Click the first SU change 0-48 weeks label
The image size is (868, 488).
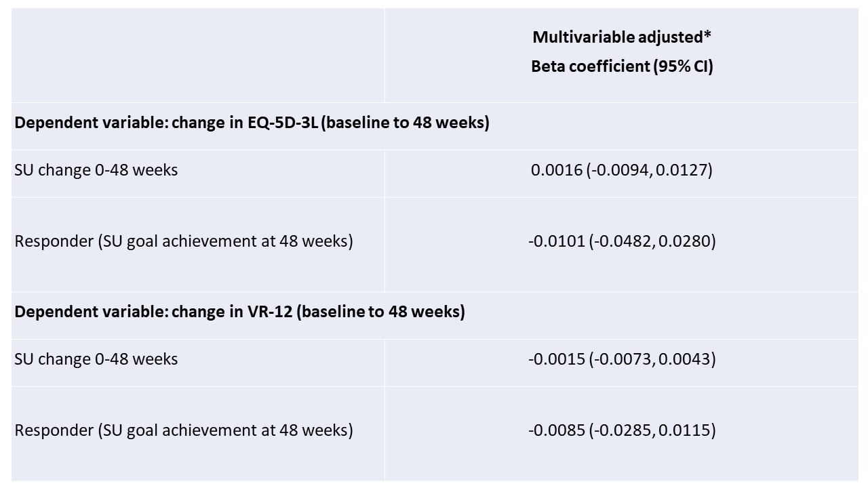click(96, 169)
